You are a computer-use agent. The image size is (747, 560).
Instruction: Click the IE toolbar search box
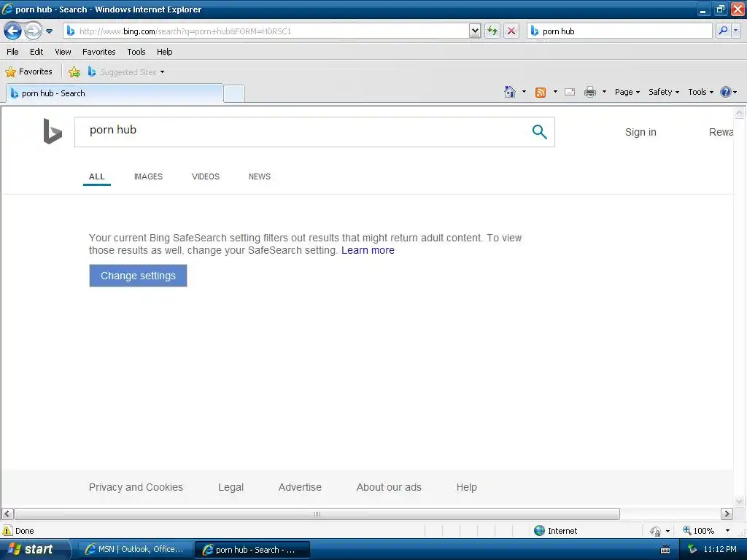(619, 31)
